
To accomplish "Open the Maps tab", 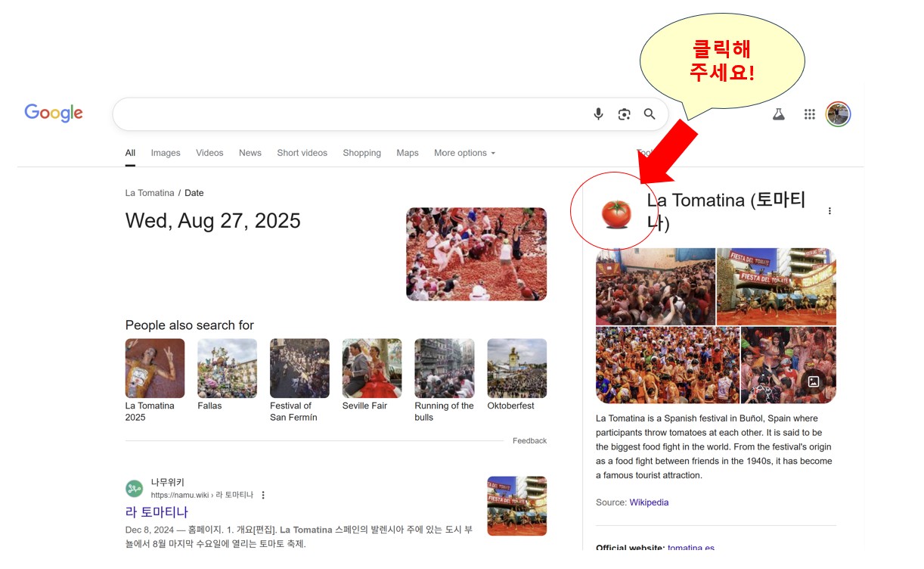I will (408, 153).
